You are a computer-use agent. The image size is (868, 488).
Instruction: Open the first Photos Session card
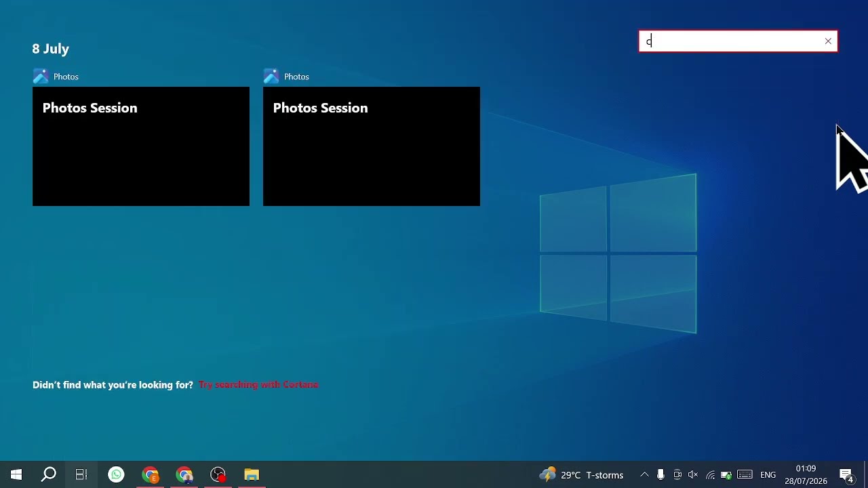pos(141,146)
